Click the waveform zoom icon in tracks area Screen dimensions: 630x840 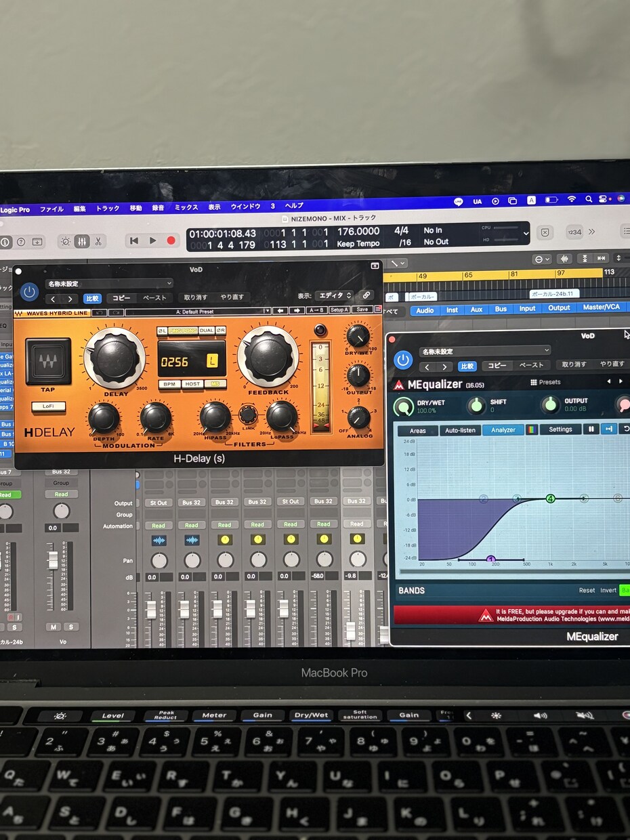(564, 259)
